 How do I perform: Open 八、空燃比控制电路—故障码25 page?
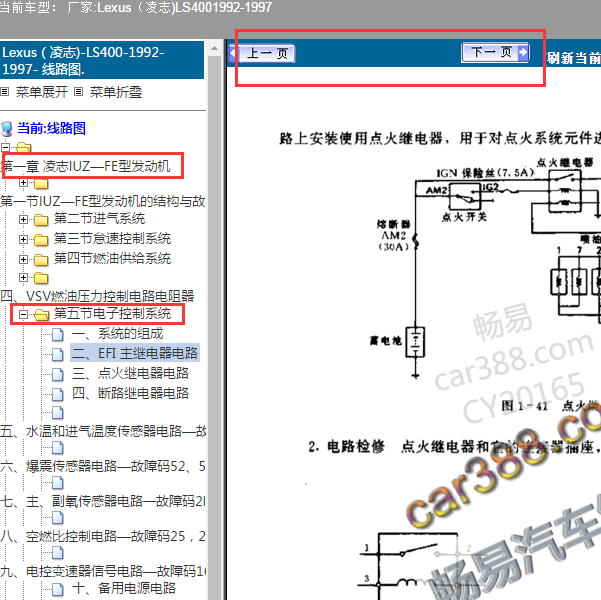tap(103, 536)
